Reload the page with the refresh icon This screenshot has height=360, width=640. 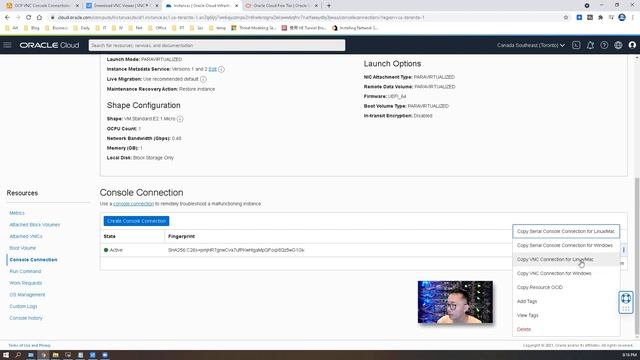coord(29,18)
